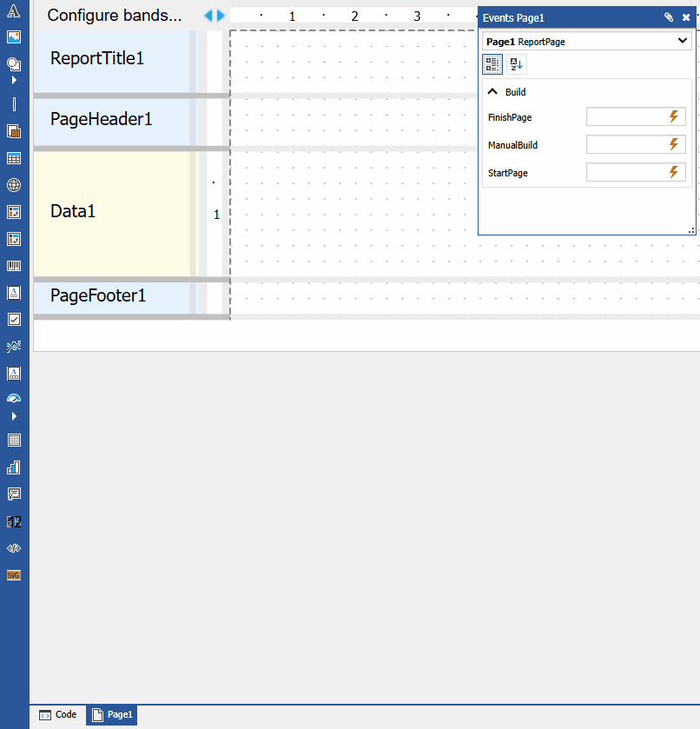Click the SVG object tool
This screenshot has width=700, height=729.
14,575
